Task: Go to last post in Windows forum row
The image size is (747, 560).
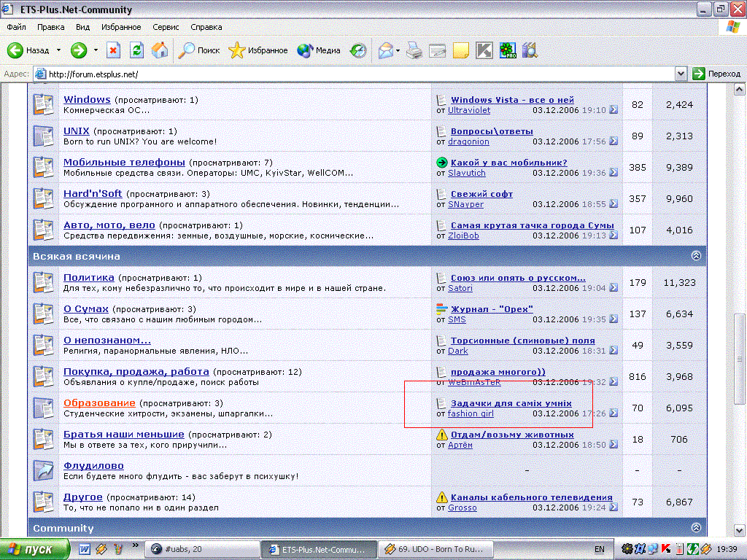Action: point(614,110)
